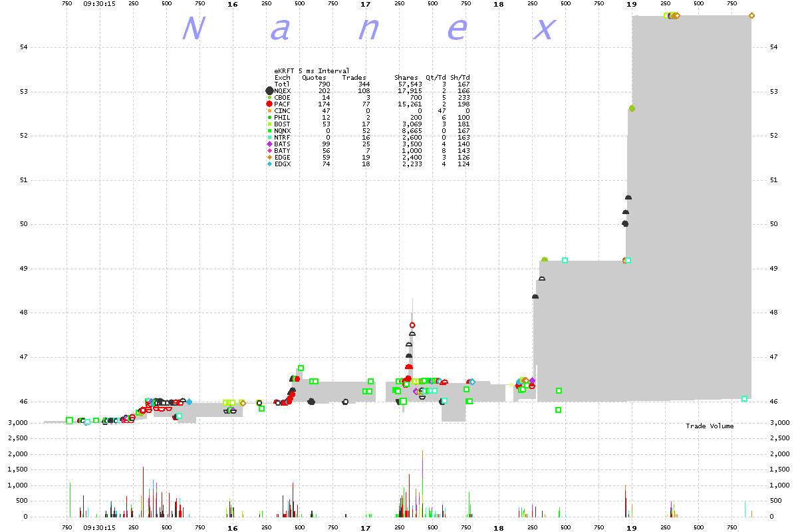Select the 'BATS' exchange label
The width and height of the screenshot is (798, 532).
tap(283, 144)
